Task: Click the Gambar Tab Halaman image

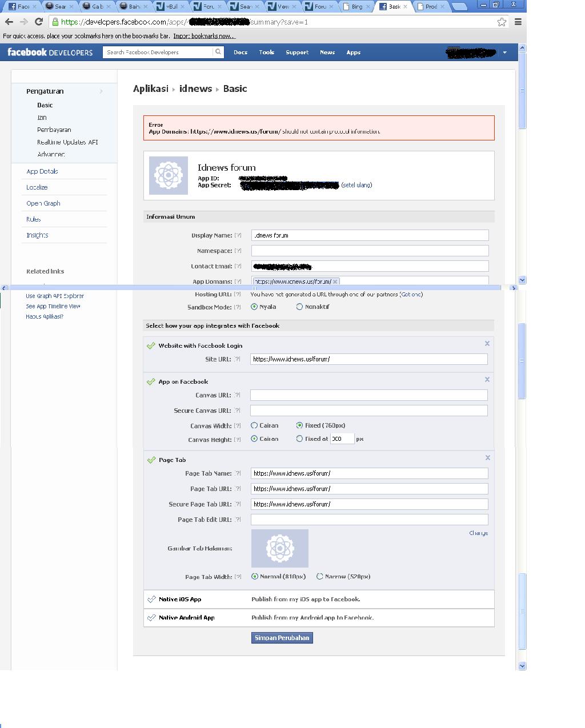Action: pyautogui.click(x=280, y=548)
